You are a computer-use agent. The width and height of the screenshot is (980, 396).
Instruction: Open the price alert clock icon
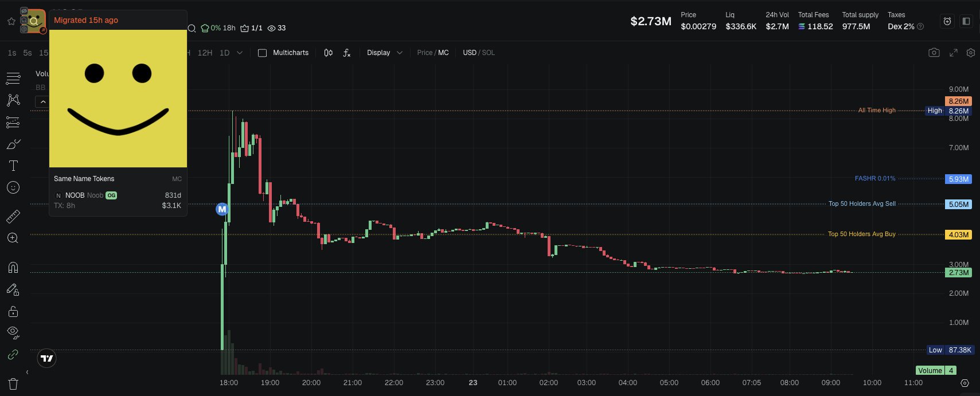947,21
